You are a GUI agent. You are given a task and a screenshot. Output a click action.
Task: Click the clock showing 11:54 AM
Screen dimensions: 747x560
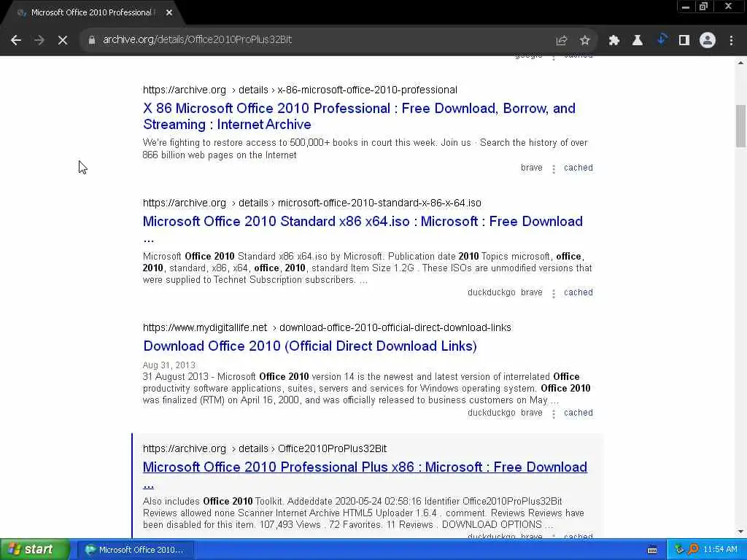point(720,550)
